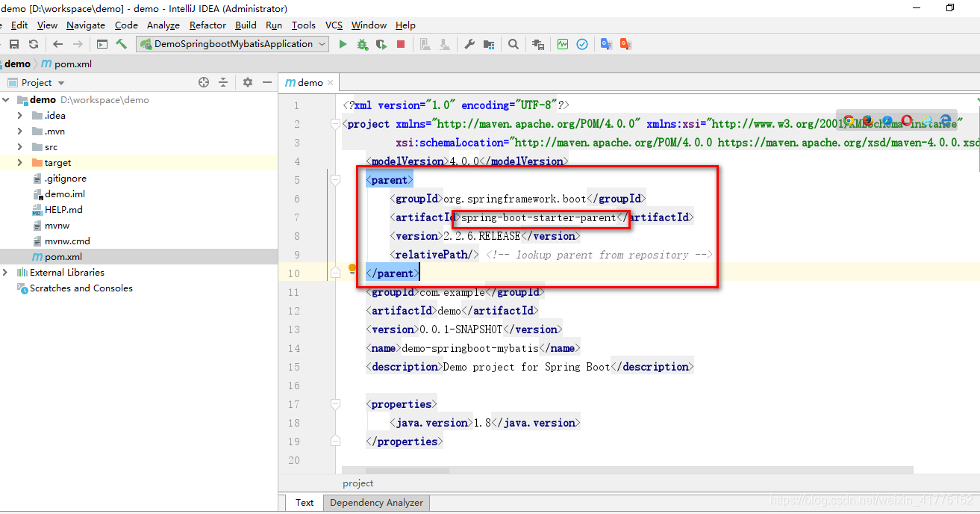
Task: Run with coverage icon
Action: point(381,44)
